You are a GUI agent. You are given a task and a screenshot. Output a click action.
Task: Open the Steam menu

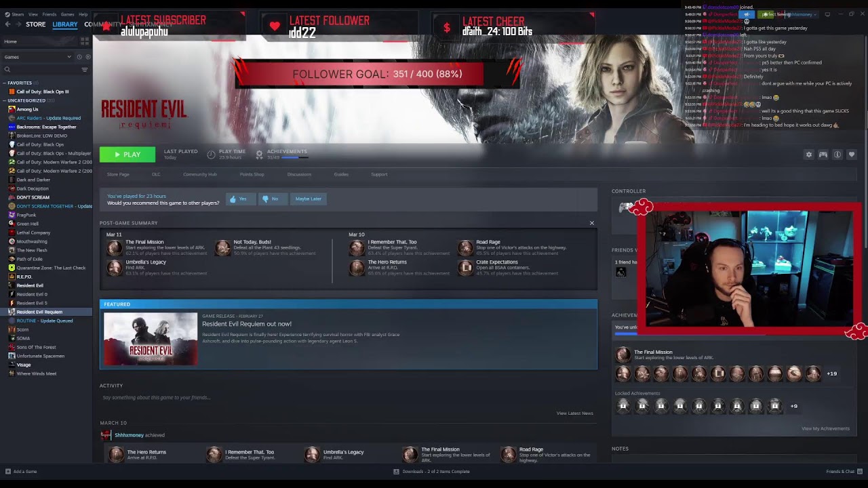pyautogui.click(x=17, y=14)
